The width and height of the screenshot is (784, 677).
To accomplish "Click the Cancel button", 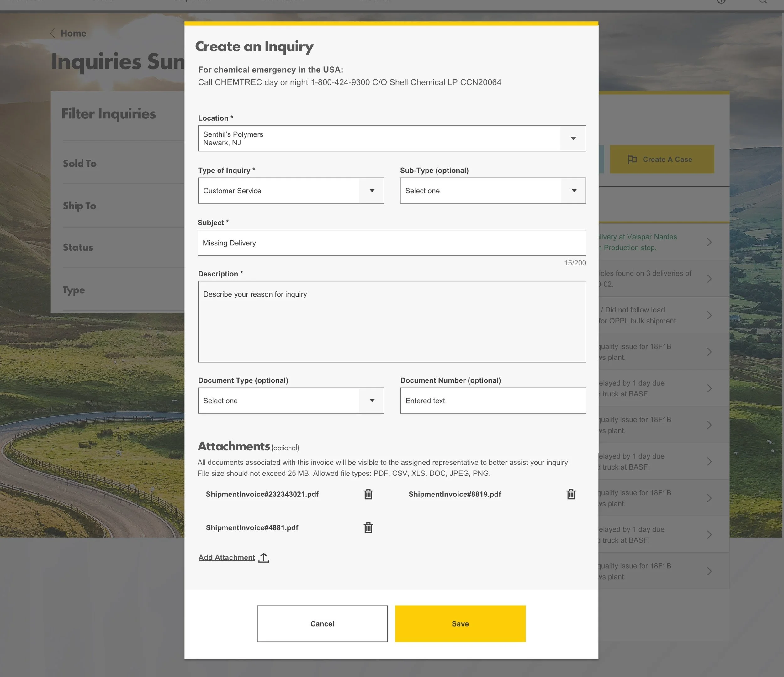I will [322, 624].
